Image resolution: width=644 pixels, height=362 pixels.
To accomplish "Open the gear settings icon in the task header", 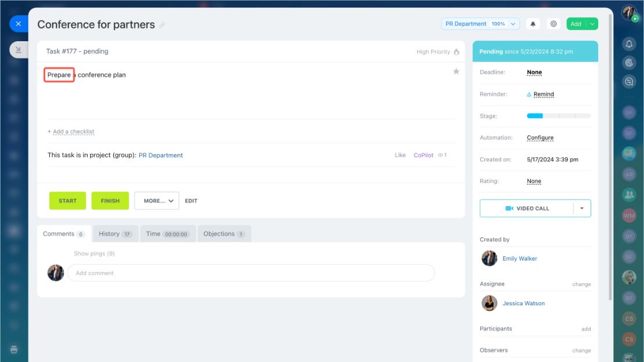I will (553, 24).
